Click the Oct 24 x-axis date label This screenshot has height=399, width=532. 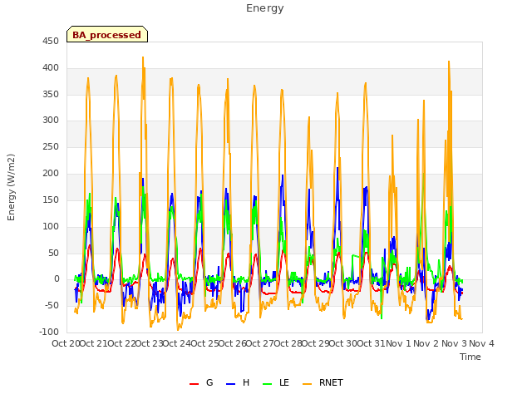tap(177, 343)
